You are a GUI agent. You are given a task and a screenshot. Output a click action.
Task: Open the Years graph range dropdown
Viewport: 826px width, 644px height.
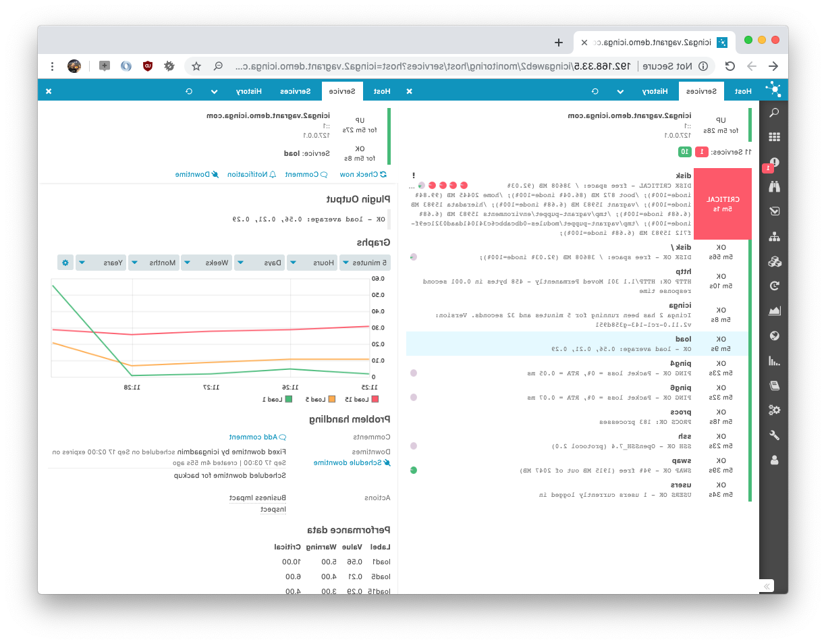[101, 263]
